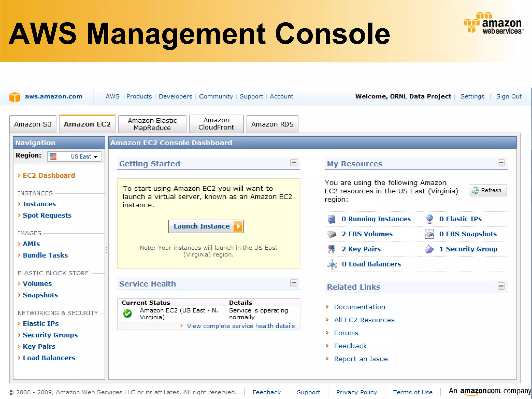Screen dimensions: 532x399
Task: View complete service health details
Action: click(241, 326)
